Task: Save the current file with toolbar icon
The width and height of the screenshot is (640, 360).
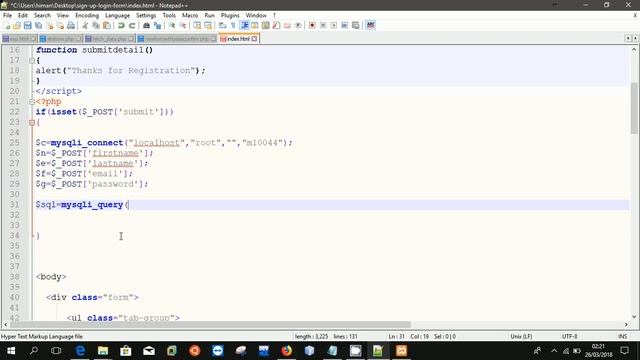Action: click(x=27, y=25)
